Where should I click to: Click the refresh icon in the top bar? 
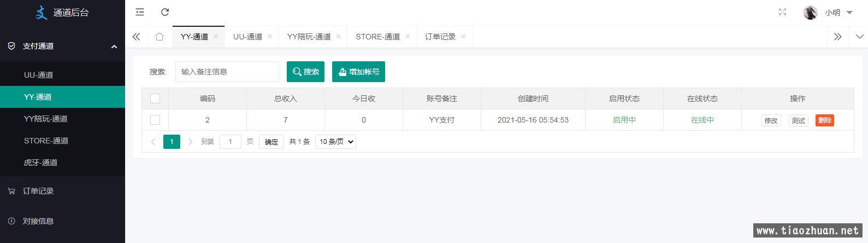click(x=165, y=12)
